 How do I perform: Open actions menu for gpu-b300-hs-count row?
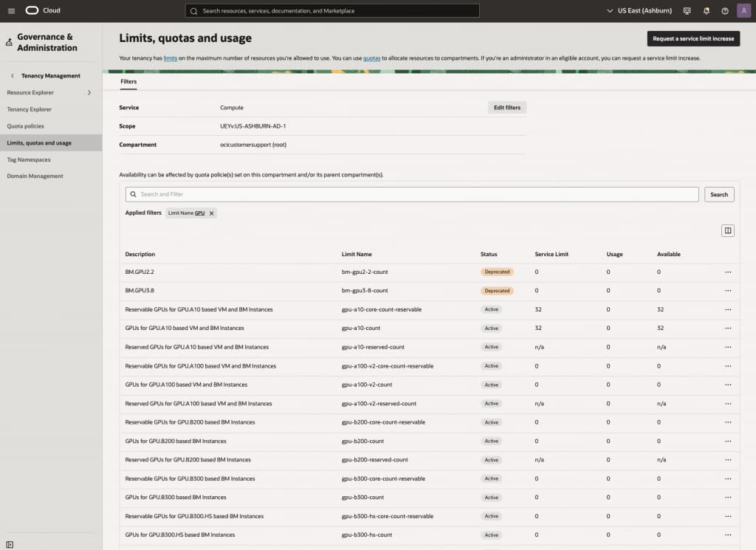tap(727, 535)
